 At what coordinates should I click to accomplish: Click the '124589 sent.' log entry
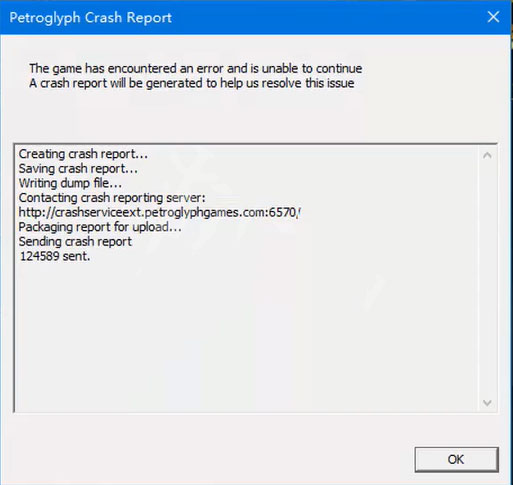click(x=55, y=256)
